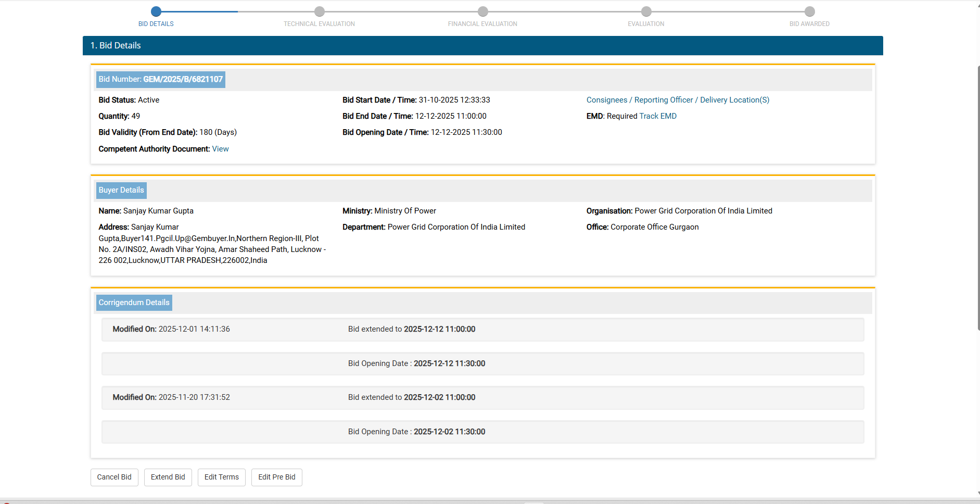Click the Bid Awarded step circle
Screen dimensions: 980x504
(809, 11)
